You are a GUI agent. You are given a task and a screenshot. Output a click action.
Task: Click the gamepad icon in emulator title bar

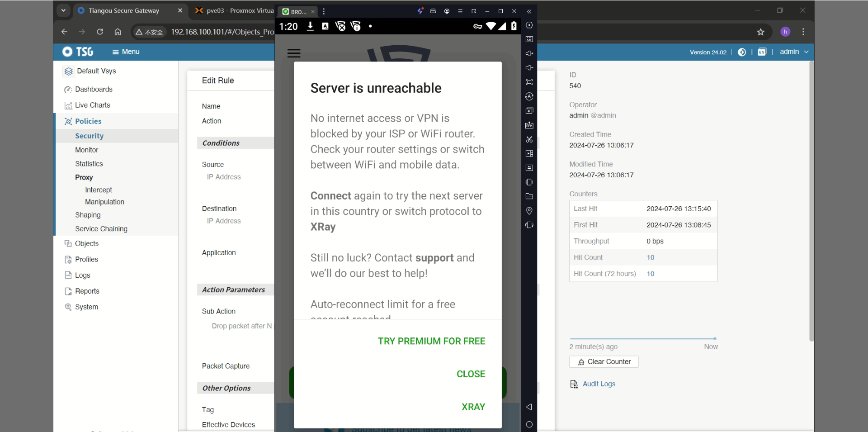click(x=433, y=11)
